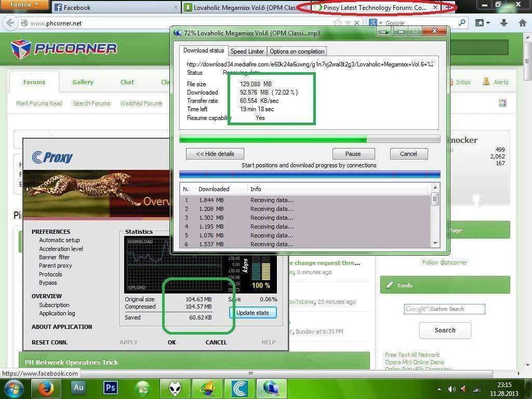Click the green download progress bar
The image size is (532, 399).
coord(310,139)
